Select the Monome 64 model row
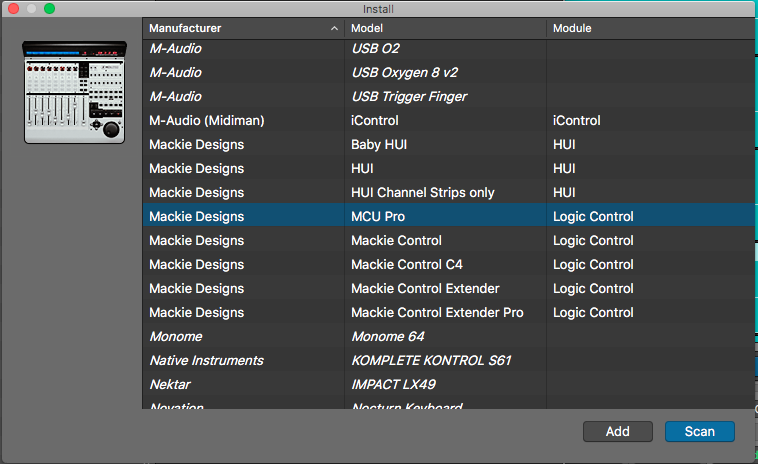Viewport: 758px width, 464px height. coord(449,336)
